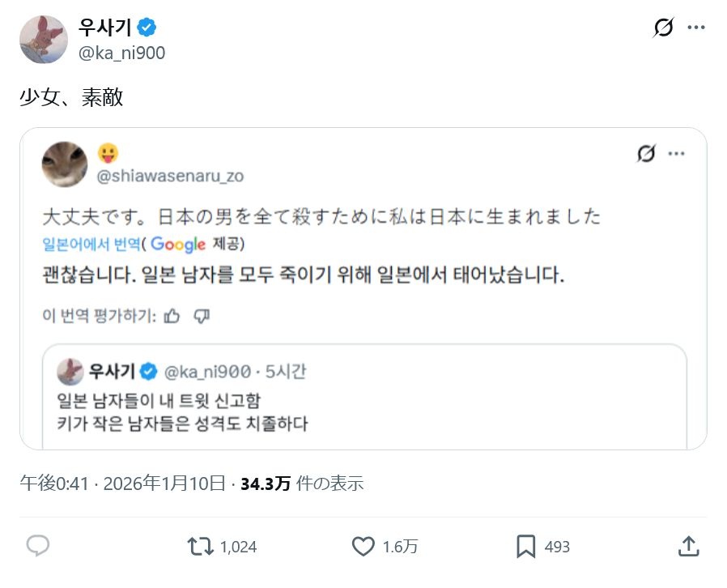
Task: Open @shiawasenaru_zo profile handle
Action: click(170, 176)
